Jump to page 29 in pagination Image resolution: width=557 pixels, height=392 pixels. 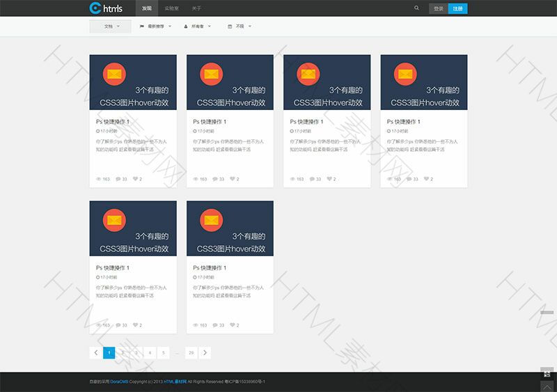click(191, 353)
